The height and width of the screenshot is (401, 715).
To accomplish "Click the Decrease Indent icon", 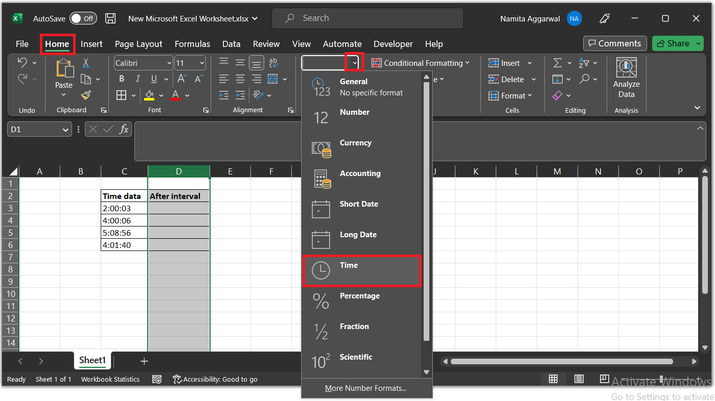I will point(223,95).
